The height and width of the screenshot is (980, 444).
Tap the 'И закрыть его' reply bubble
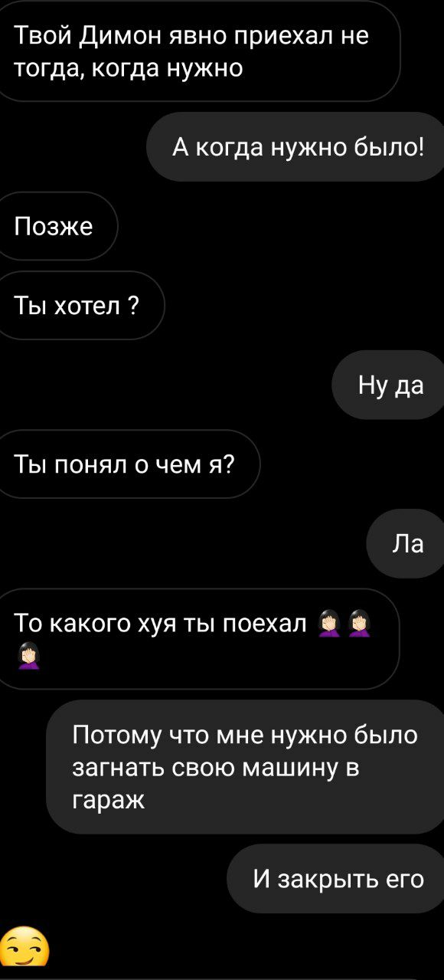[335, 878]
